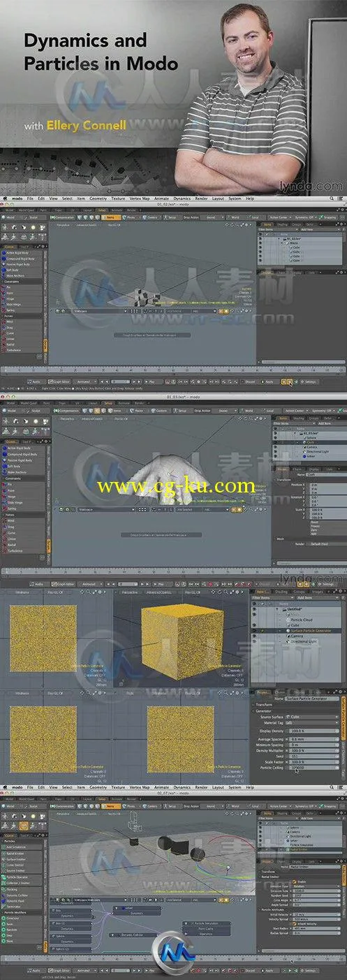This screenshot has width=347, height=980.
Task: Add a Dynamic Fluid via its icon
Action: (x=3, y=901)
